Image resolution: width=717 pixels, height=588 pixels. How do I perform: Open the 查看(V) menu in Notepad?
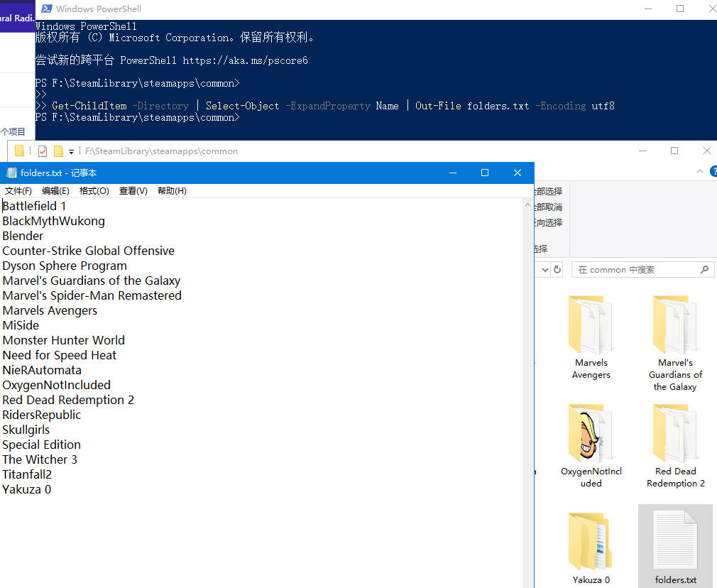(x=133, y=191)
